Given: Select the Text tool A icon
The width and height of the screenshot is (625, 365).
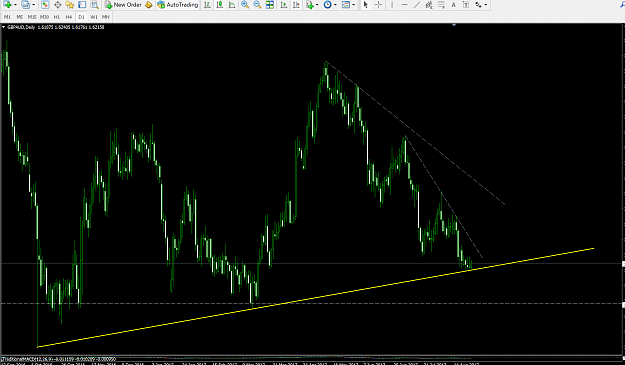Looking at the screenshot, I should [x=454, y=4].
